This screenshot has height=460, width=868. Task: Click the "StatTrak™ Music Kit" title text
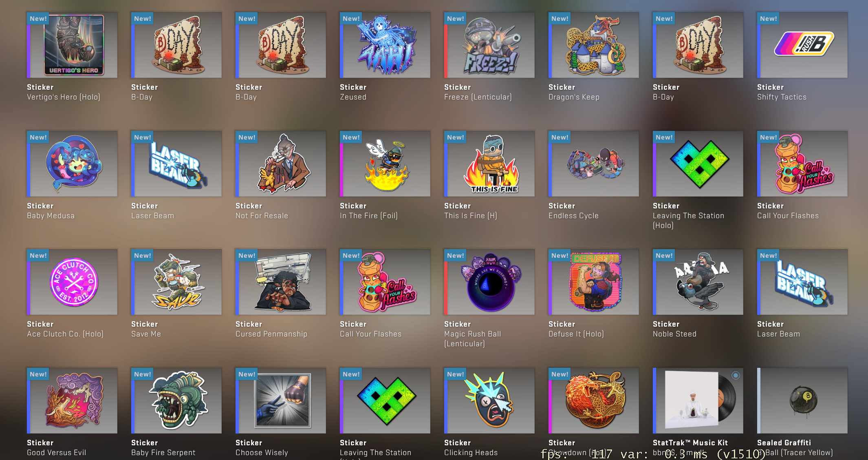[690, 443]
